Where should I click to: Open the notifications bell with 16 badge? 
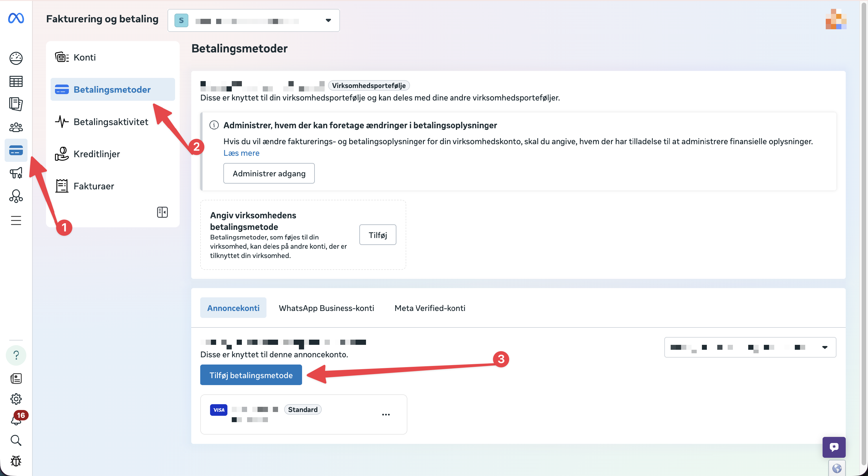coord(16,420)
